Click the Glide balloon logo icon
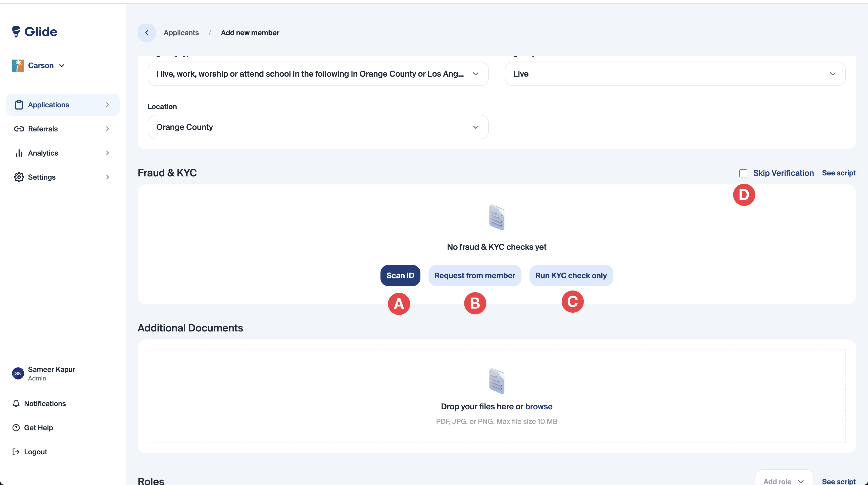The image size is (868, 485). [x=16, y=31]
